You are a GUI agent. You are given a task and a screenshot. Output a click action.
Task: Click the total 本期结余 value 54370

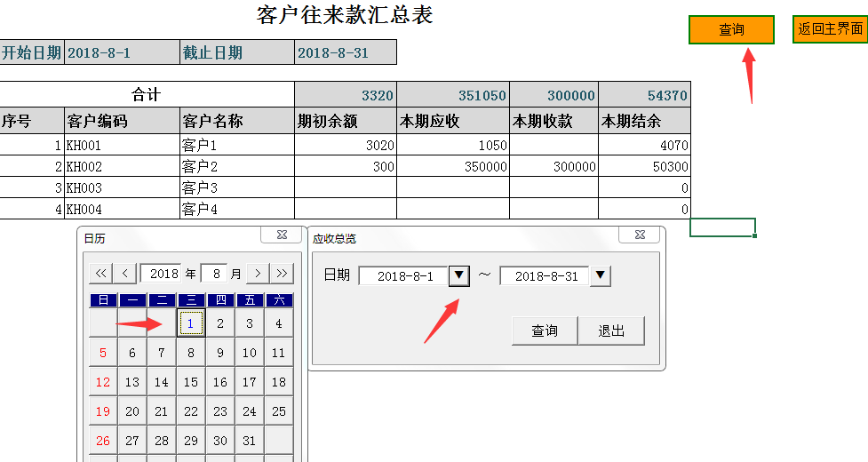tap(645, 95)
